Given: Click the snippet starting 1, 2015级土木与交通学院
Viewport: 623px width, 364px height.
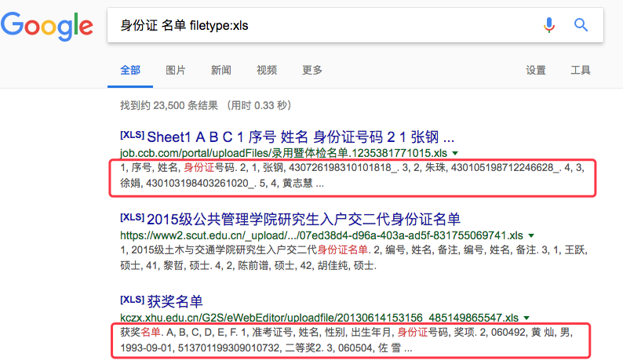Looking at the screenshot, I should [x=354, y=257].
